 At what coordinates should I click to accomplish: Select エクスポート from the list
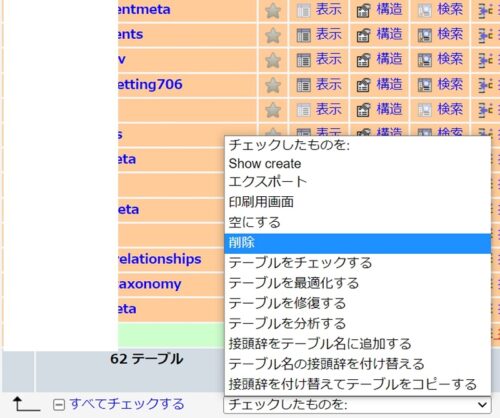(x=268, y=182)
